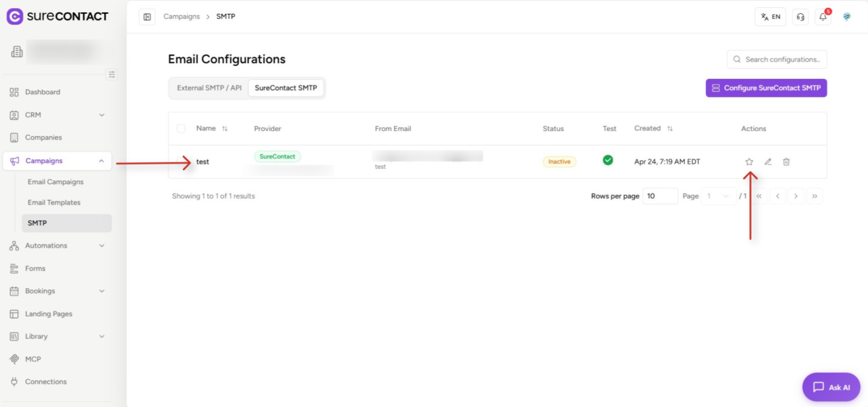Click the Rows per page field

click(x=660, y=196)
